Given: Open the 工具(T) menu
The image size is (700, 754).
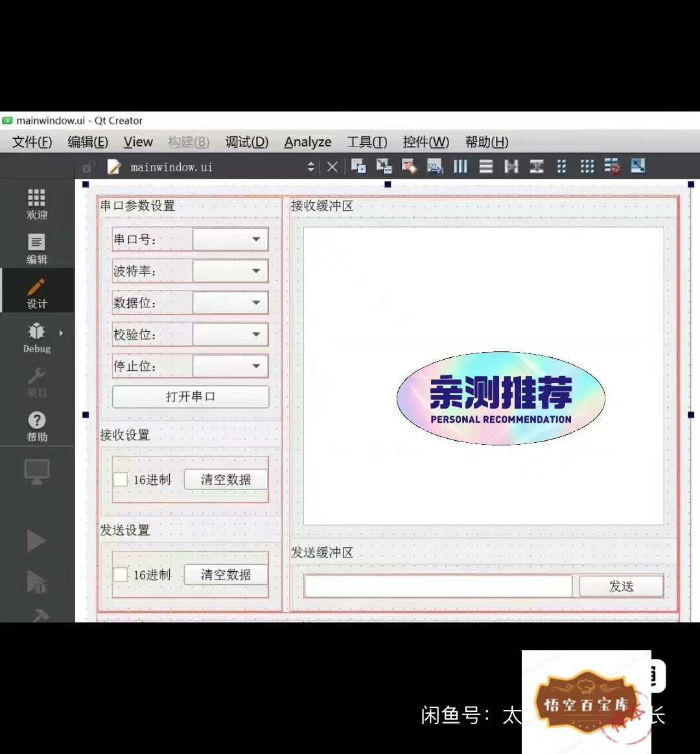Looking at the screenshot, I should [367, 142].
